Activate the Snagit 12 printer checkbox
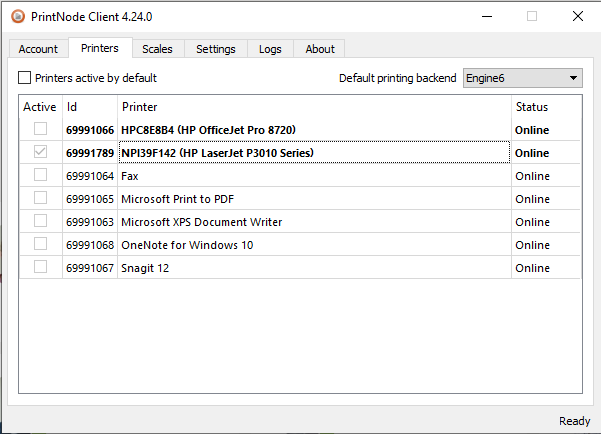The image size is (601, 434). click(x=40, y=267)
